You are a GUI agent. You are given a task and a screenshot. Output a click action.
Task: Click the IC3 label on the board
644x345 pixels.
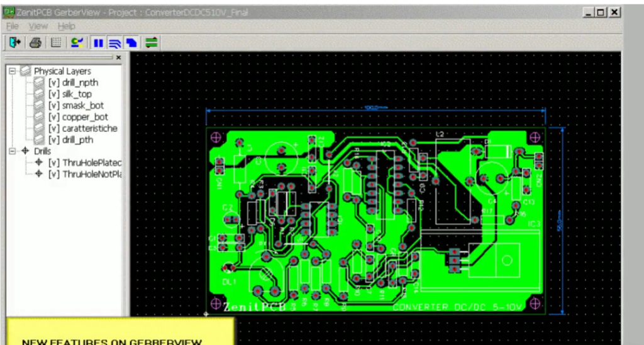click(534, 224)
